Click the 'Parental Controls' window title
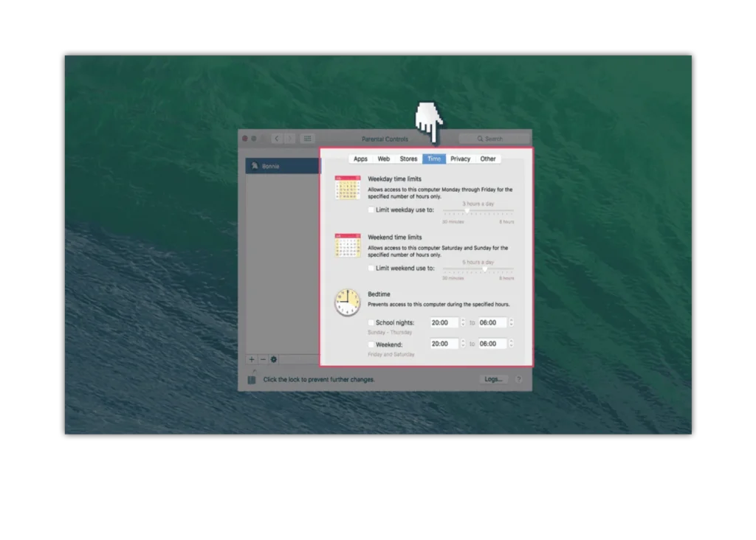Image resolution: width=756 pixels, height=540 pixels. (x=385, y=139)
